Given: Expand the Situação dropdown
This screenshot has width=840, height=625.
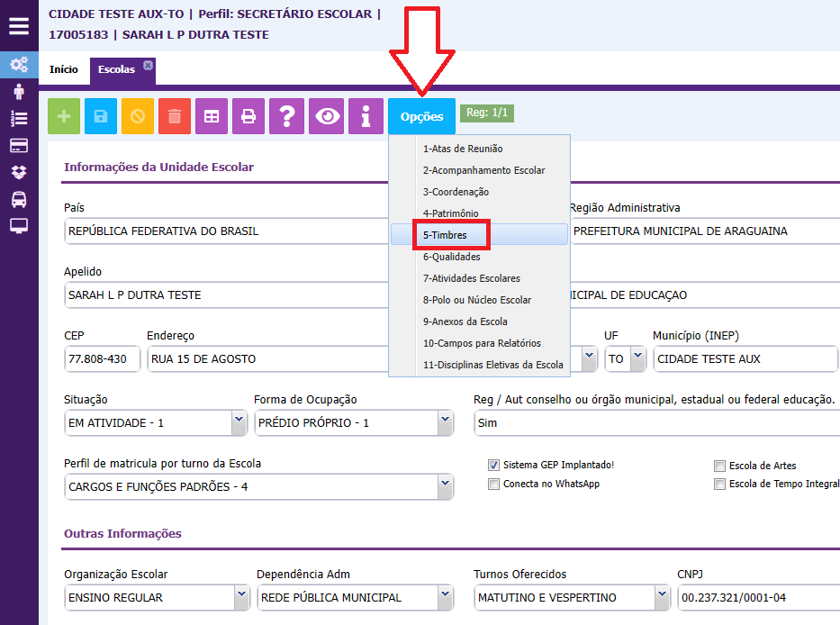Looking at the screenshot, I should tap(239, 421).
